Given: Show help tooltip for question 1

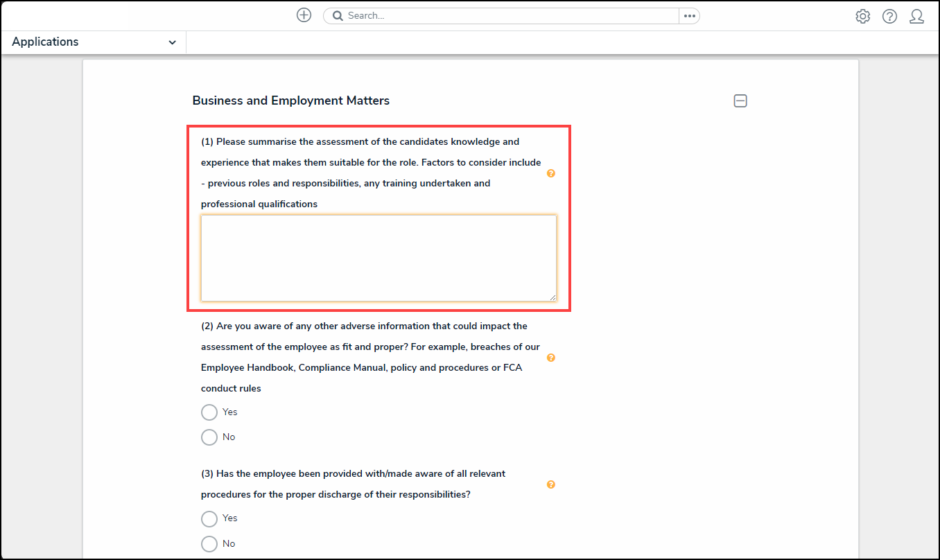Looking at the screenshot, I should point(551,173).
